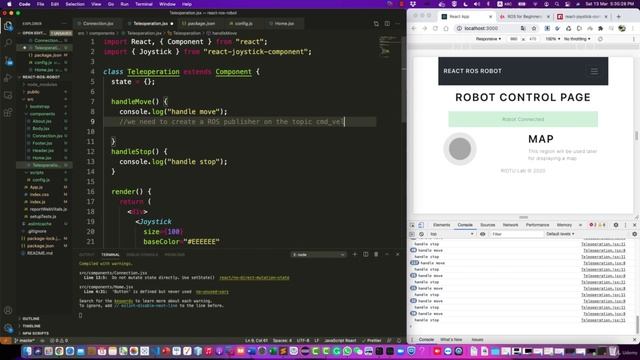Split the VS Code editor to the right
Viewport: 640px width, 360px height.
[387, 24]
